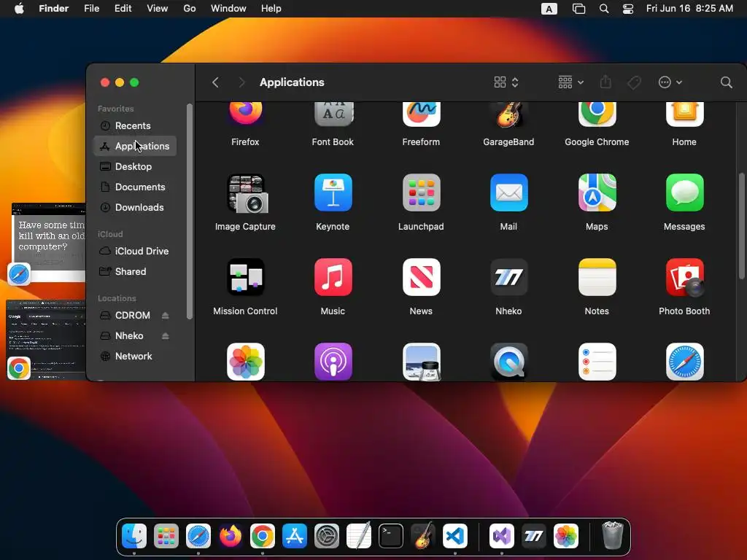The width and height of the screenshot is (747, 560).
Task: Click the Applications window vertical scrollbar
Action: pyautogui.click(x=741, y=226)
